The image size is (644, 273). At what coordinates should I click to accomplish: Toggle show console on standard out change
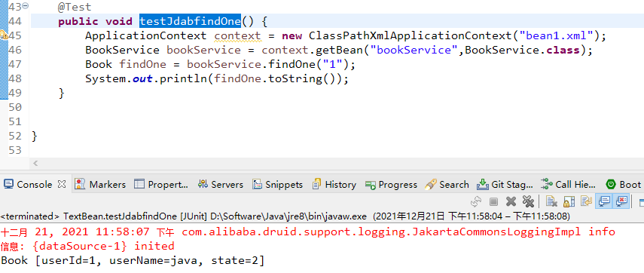click(x=604, y=201)
